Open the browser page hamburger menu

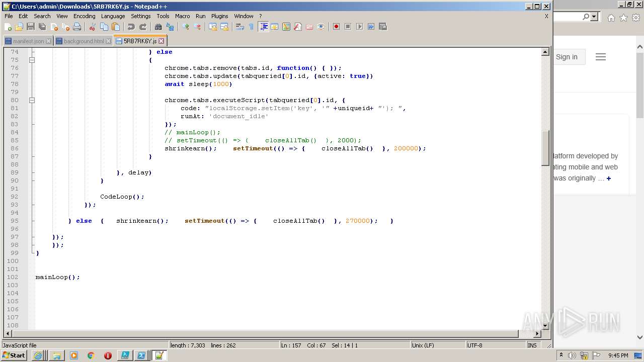(x=601, y=57)
